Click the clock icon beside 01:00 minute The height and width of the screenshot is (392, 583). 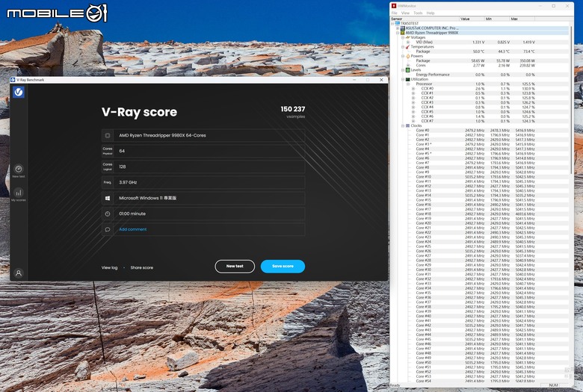[x=108, y=214]
